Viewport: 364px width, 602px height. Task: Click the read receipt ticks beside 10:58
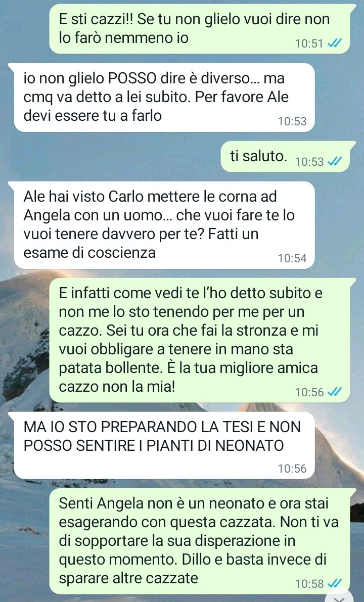pos(335,584)
